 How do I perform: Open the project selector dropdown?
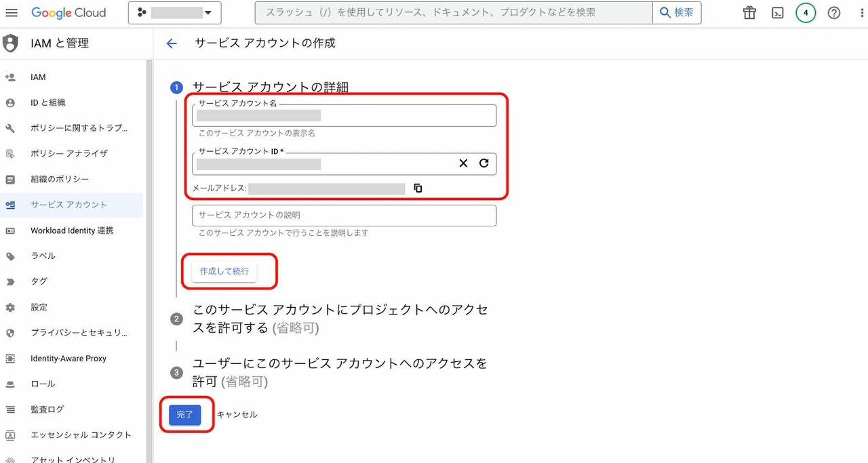point(175,12)
